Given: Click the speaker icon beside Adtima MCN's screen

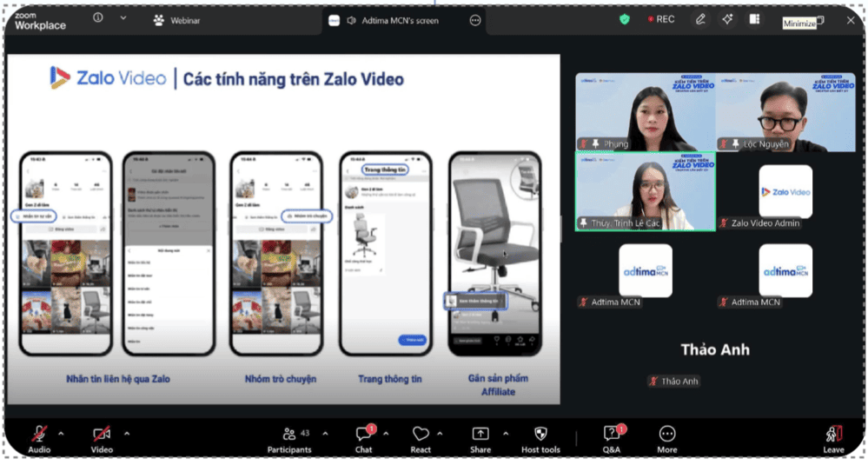Looking at the screenshot, I should [351, 21].
